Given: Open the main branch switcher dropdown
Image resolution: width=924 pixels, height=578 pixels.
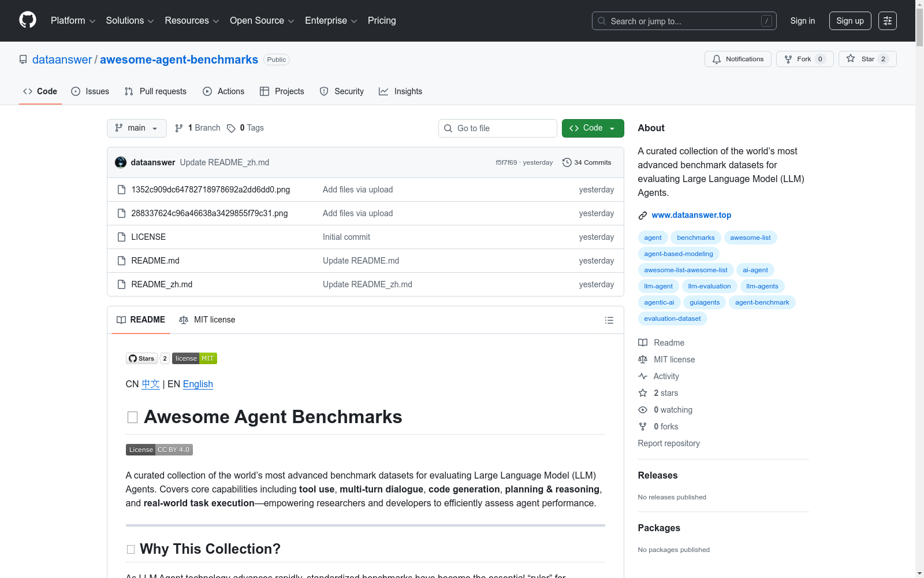Looking at the screenshot, I should (x=137, y=128).
